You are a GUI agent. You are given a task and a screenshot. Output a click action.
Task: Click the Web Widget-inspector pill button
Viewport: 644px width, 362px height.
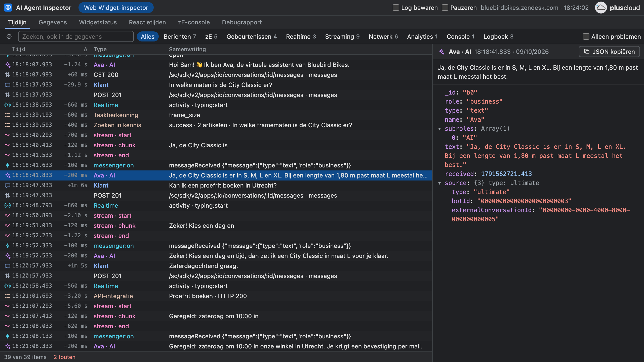(x=116, y=8)
